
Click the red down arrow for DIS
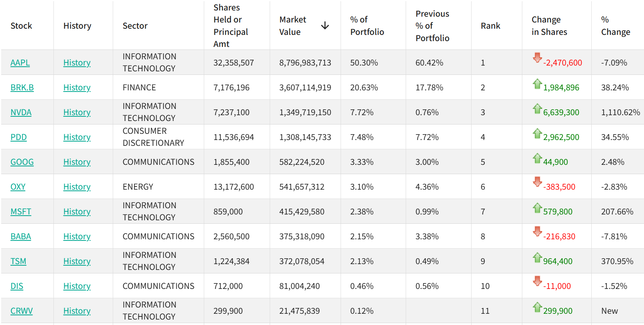tap(537, 281)
